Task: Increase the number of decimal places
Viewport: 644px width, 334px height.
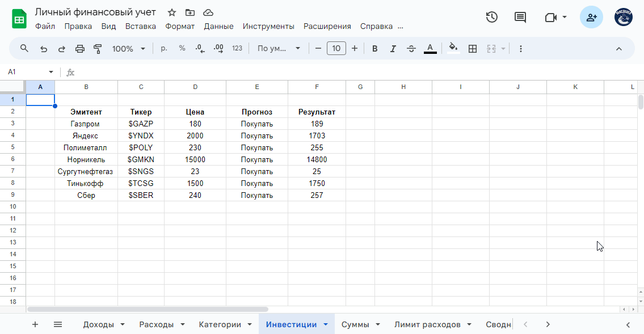Action: tap(218, 48)
